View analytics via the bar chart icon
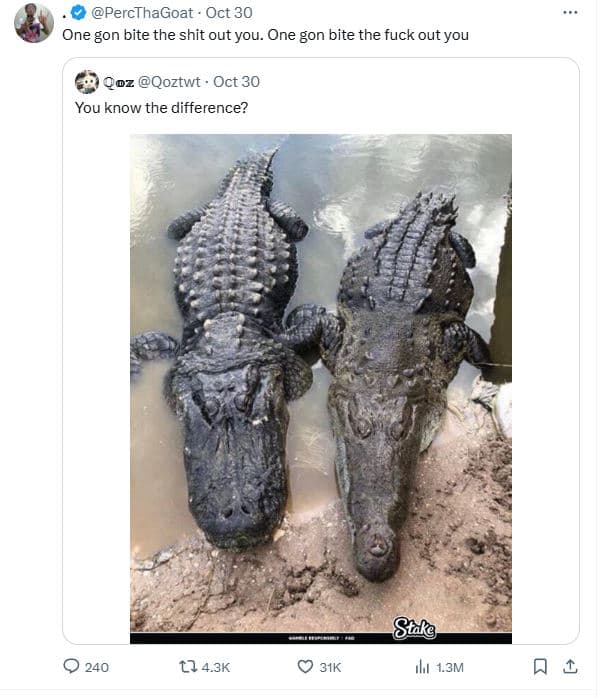Viewport: 606px width, 698px height. click(x=422, y=667)
